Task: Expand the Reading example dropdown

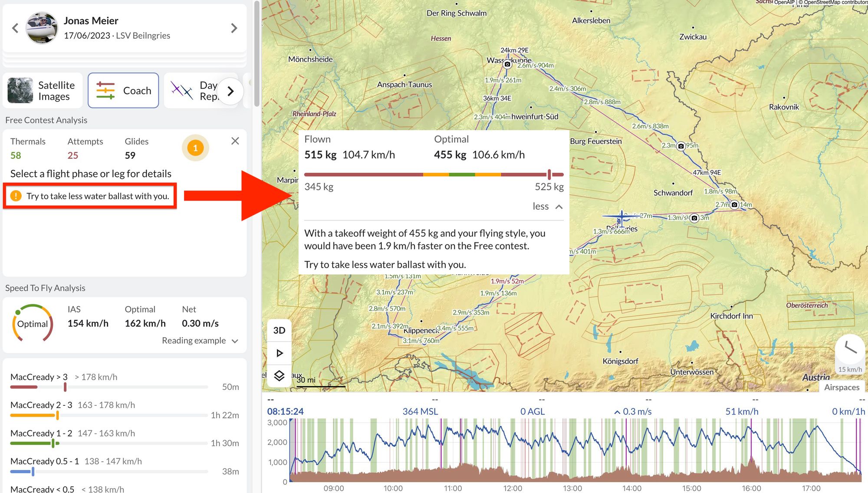Action: (x=200, y=341)
